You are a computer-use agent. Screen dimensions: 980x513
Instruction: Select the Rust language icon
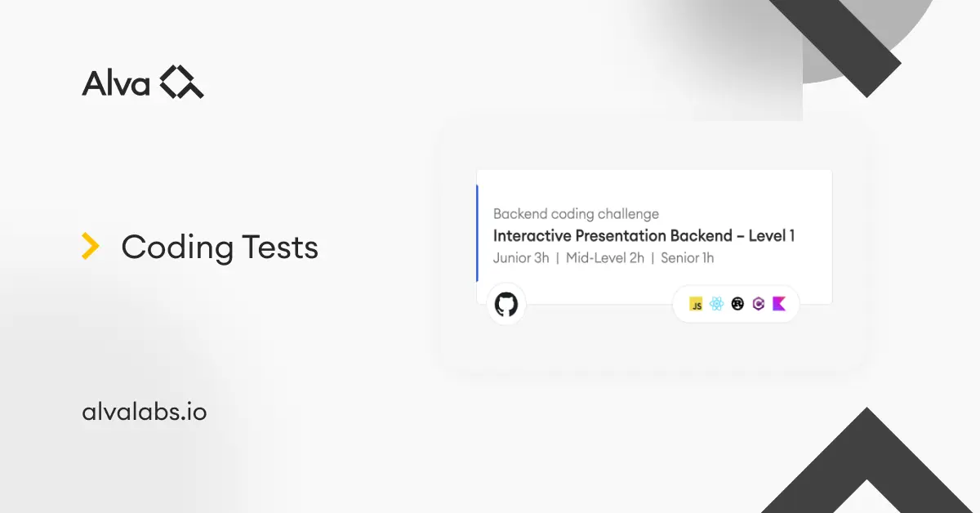point(737,304)
